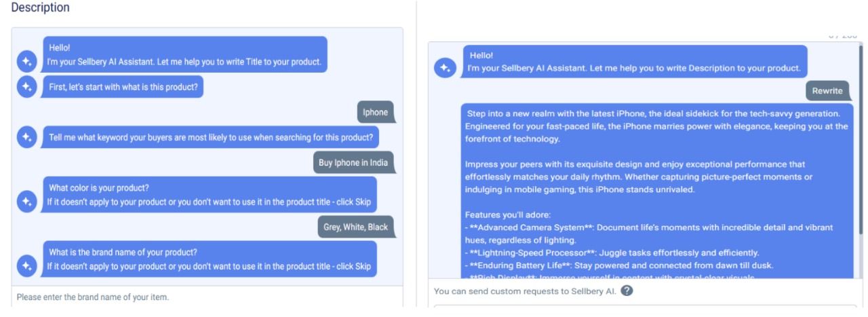
Task: Click the AI avatar beside the color question
Action: (26, 202)
